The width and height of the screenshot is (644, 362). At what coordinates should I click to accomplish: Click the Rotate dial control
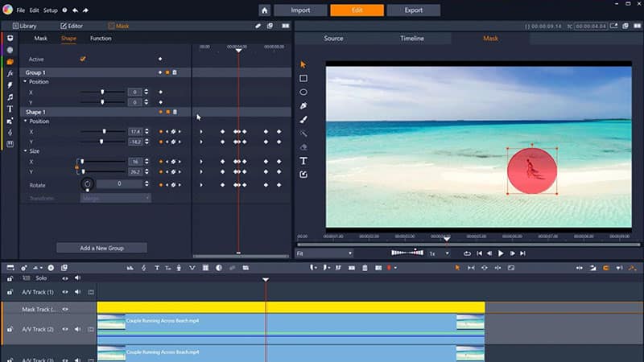click(87, 184)
